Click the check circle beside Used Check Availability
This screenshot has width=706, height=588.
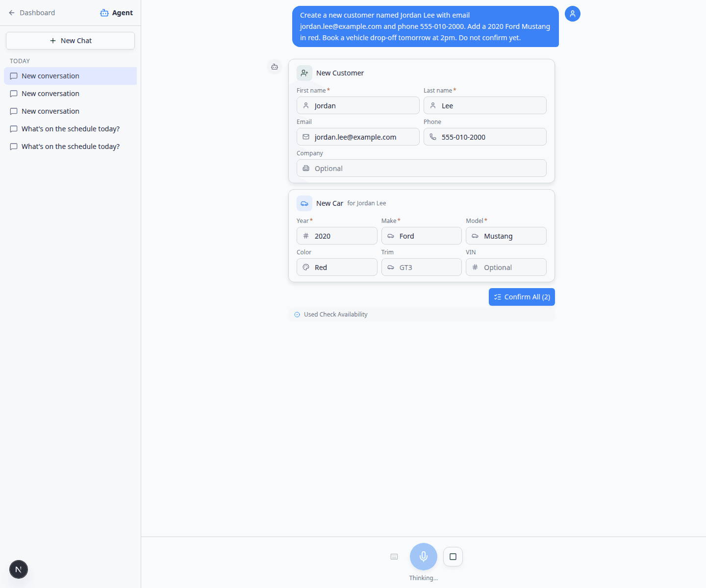[x=297, y=315]
